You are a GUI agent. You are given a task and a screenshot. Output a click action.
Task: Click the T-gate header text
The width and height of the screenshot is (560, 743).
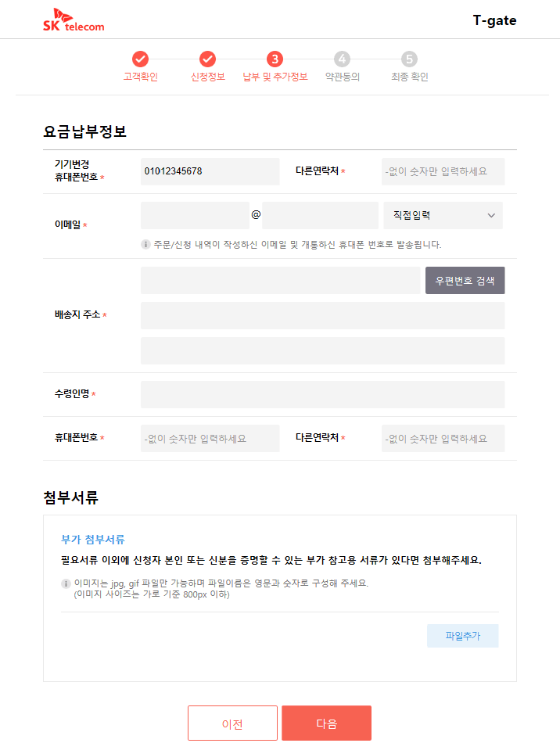[x=494, y=20]
